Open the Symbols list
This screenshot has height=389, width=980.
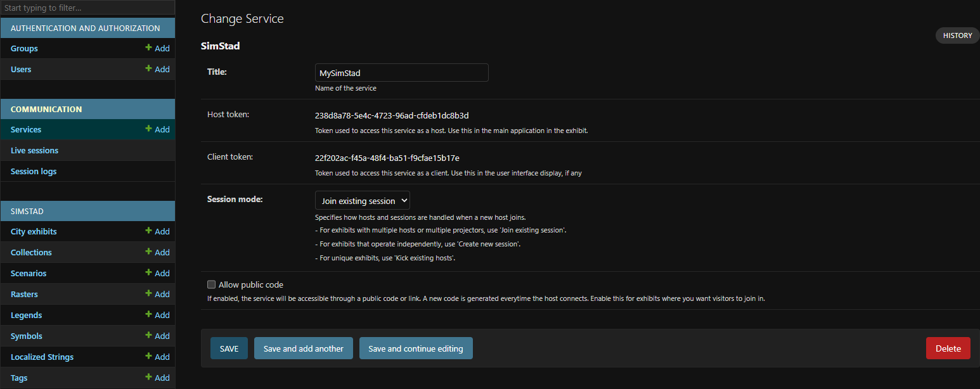tap(27, 336)
